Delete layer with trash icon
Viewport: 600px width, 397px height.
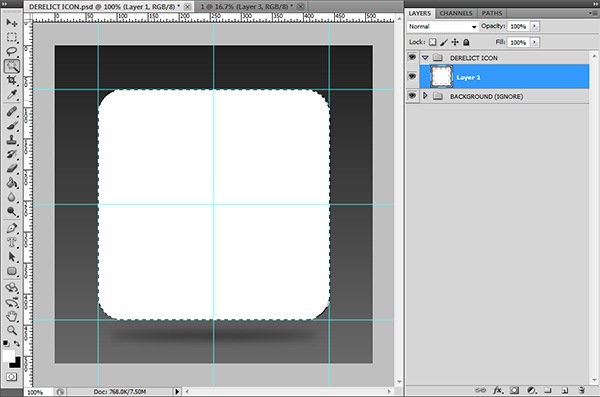pos(581,390)
